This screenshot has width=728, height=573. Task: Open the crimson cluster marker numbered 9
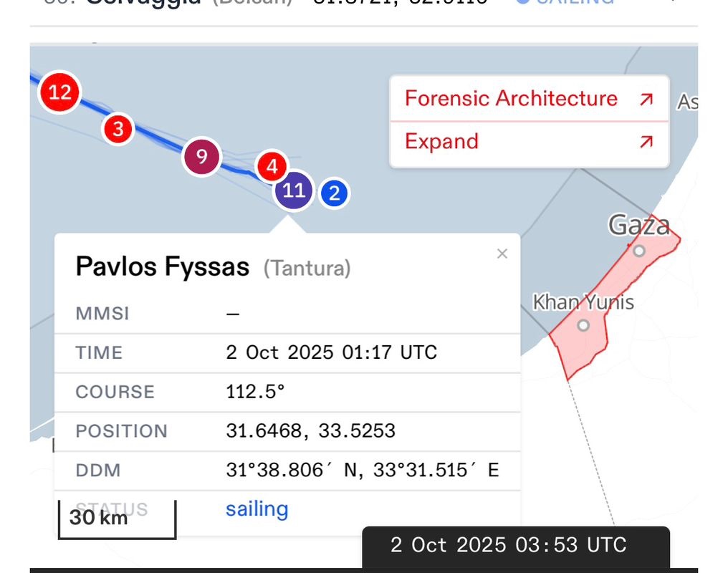[x=202, y=157]
